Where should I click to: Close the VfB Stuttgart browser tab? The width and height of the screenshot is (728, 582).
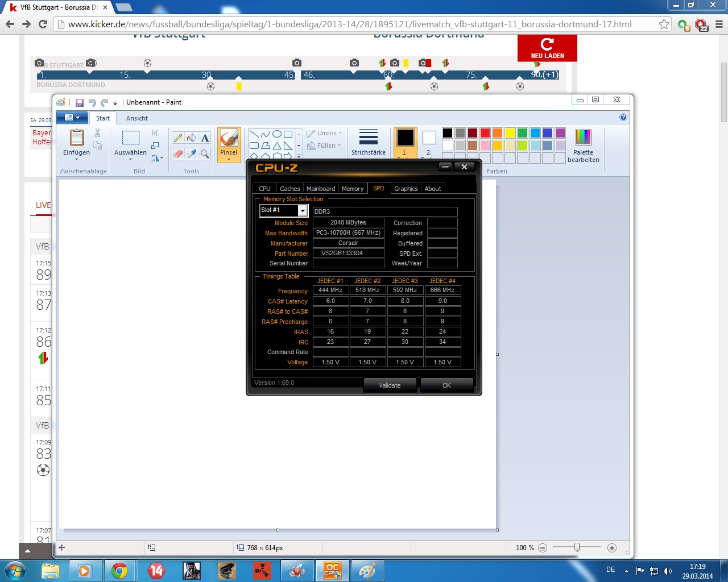105,7
